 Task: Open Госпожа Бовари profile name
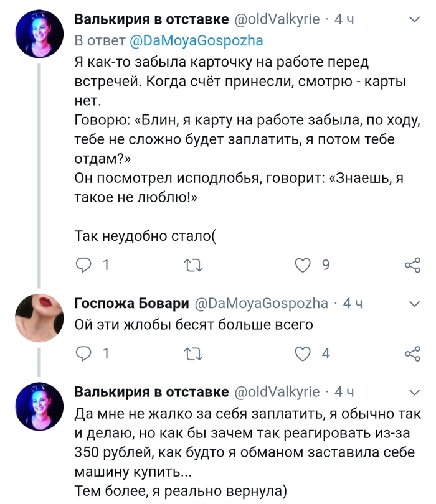pos(131,304)
